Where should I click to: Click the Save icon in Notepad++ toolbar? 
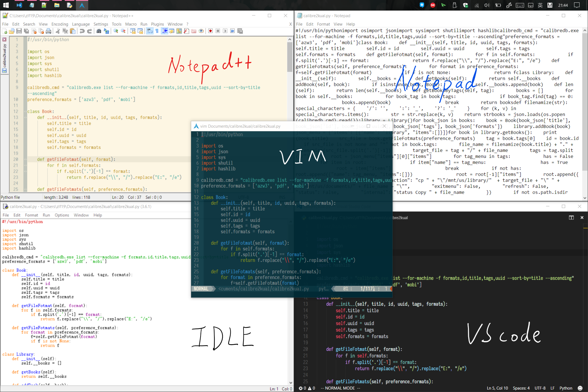[x=19, y=31]
